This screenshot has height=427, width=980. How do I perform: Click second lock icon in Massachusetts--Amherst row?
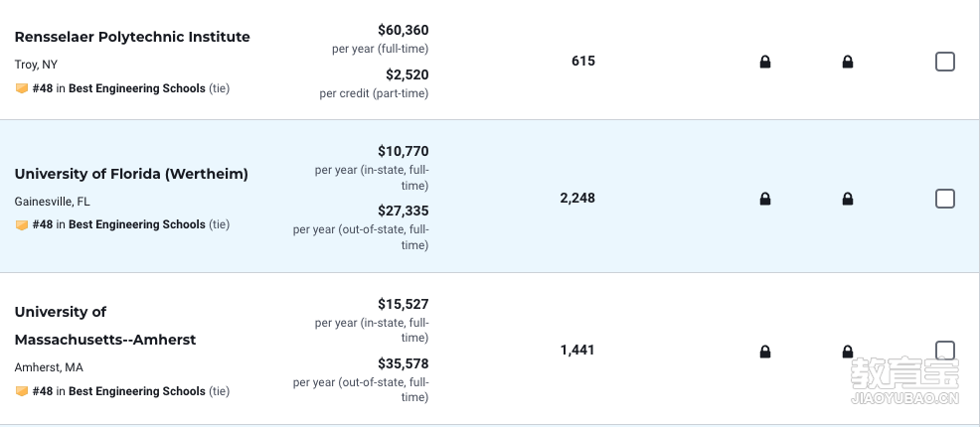pos(848,353)
